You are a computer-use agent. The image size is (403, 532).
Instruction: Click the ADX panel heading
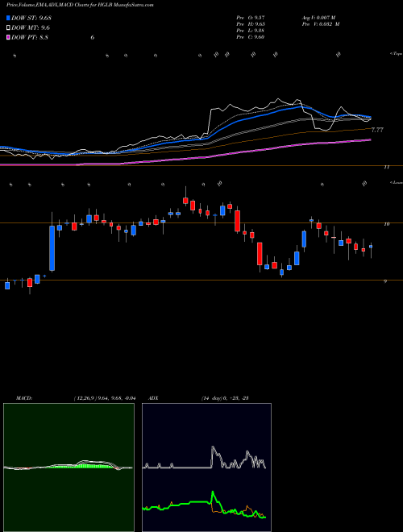click(153, 398)
